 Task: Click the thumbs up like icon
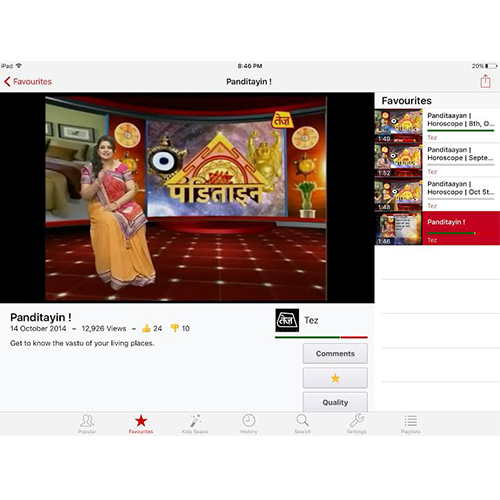coord(146,328)
